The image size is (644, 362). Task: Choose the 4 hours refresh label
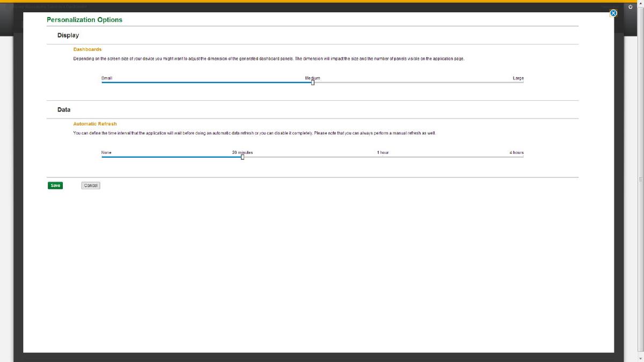(516, 153)
